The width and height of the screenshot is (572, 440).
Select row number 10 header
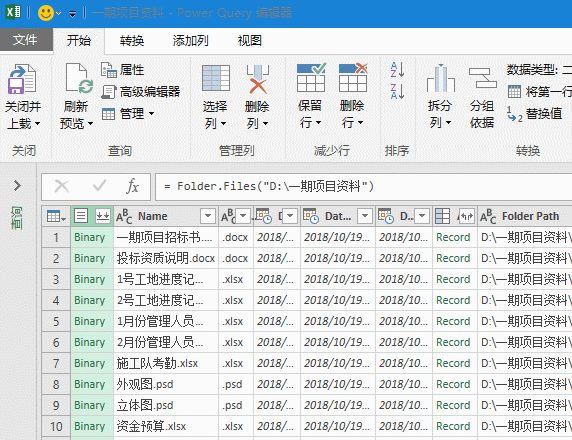point(56,427)
